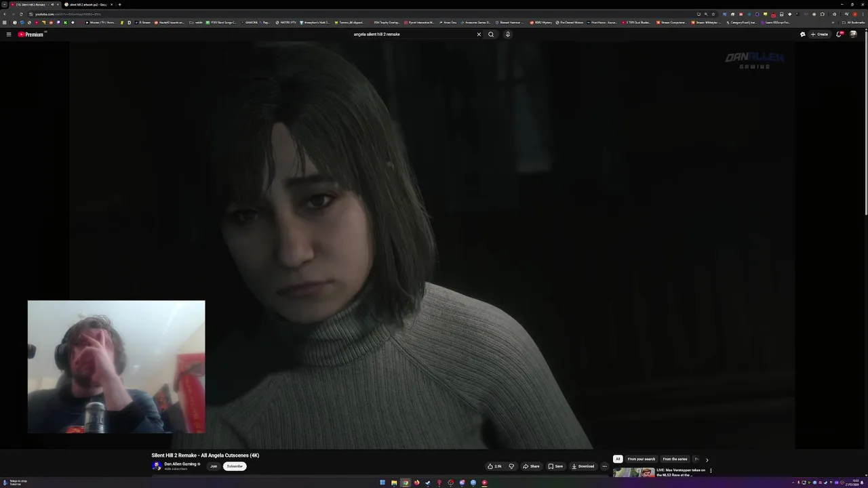
Task: Mute the audio on the YouTube tab
Action: pyautogui.click(x=52, y=5)
